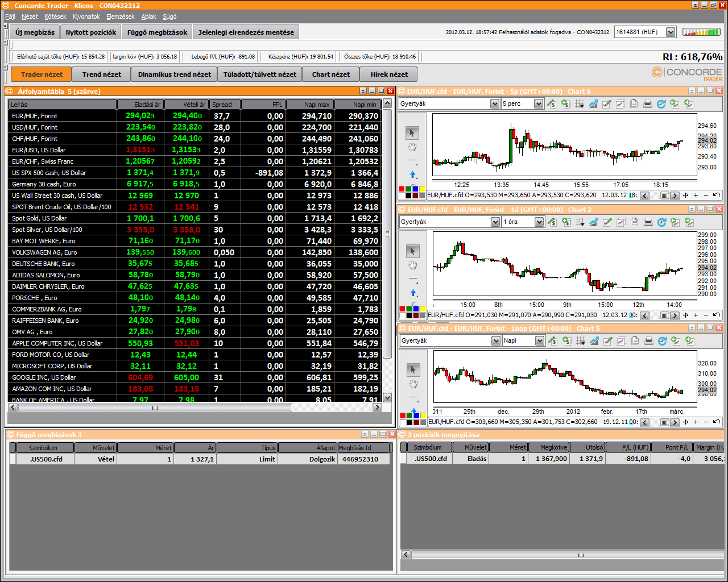The width and height of the screenshot is (728, 582).
Task: Open indicators trend icon in Chart 6 toolbar
Action: [x=593, y=103]
